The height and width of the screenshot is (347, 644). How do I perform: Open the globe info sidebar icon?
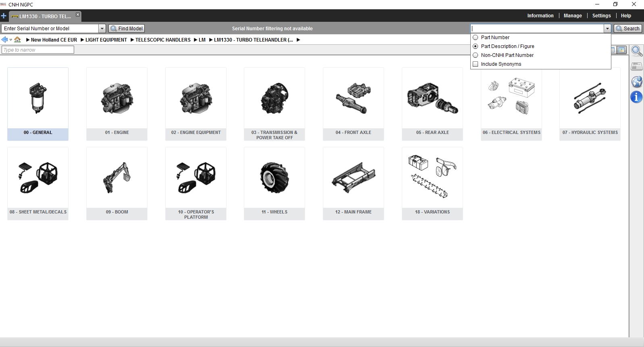pyautogui.click(x=637, y=82)
